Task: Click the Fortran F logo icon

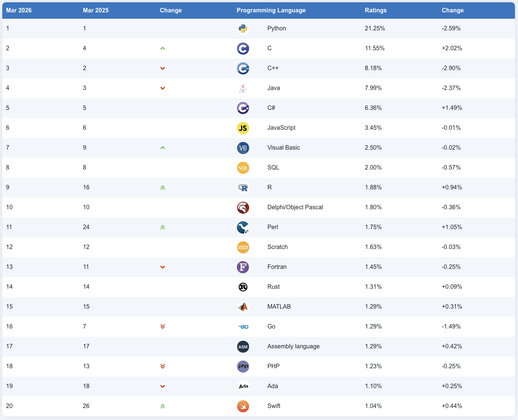Action: click(243, 267)
